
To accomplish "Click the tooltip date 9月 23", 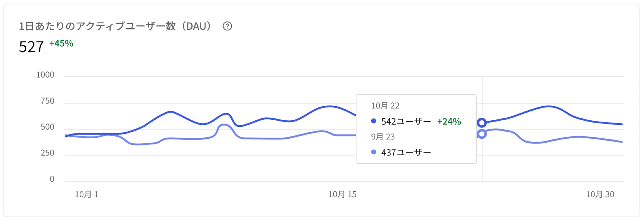I will [383, 137].
